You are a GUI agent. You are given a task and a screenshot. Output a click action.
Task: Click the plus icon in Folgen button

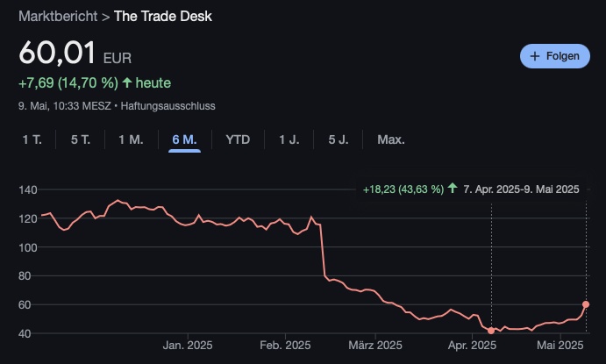click(535, 56)
